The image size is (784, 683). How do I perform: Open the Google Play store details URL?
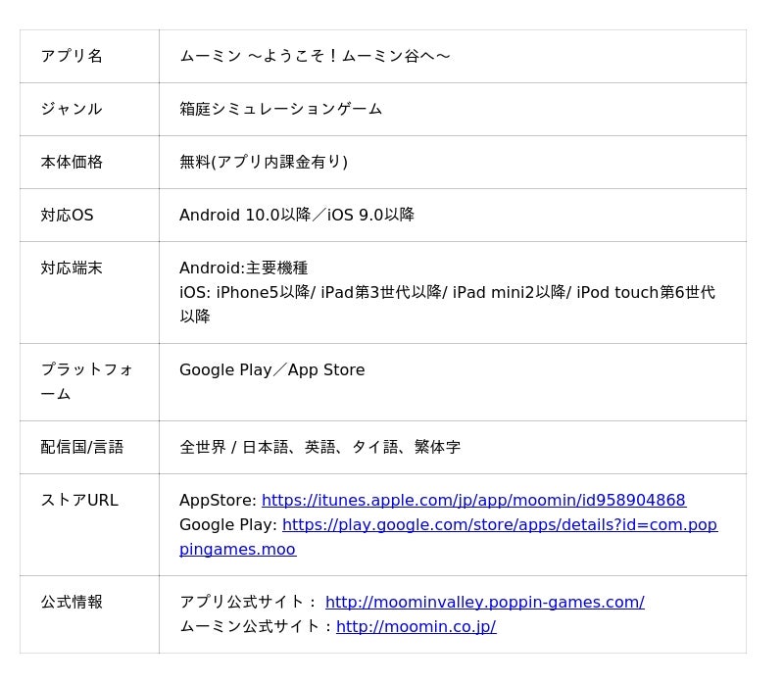point(499,524)
